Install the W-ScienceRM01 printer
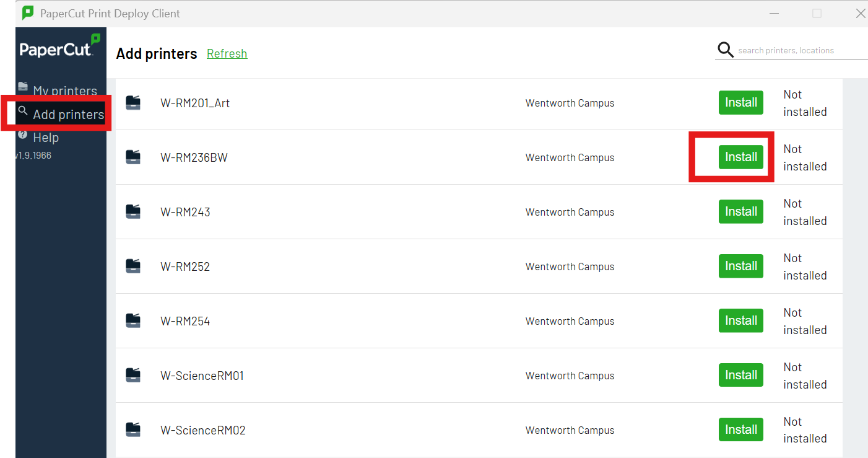Image resolution: width=868 pixels, height=458 pixels. pyautogui.click(x=741, y=376)
